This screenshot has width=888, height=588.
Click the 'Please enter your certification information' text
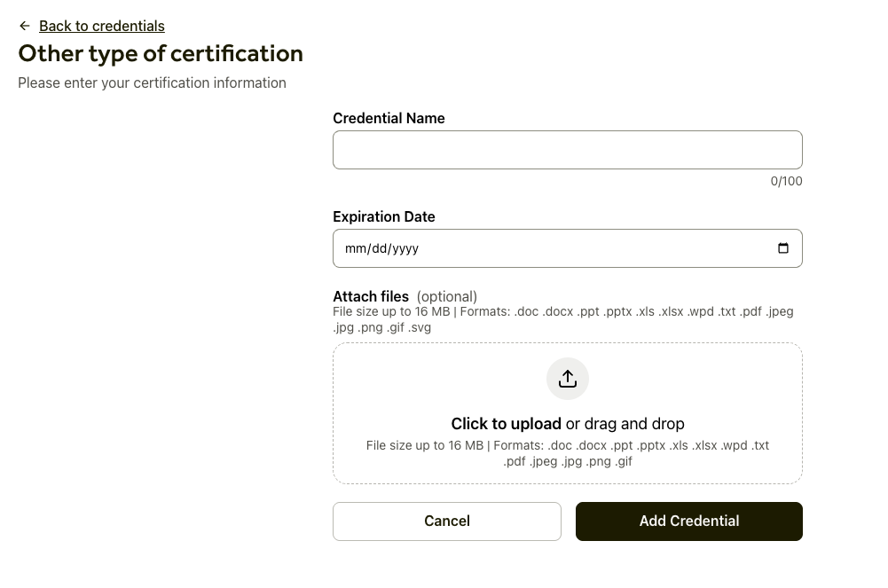click(152, 82)
